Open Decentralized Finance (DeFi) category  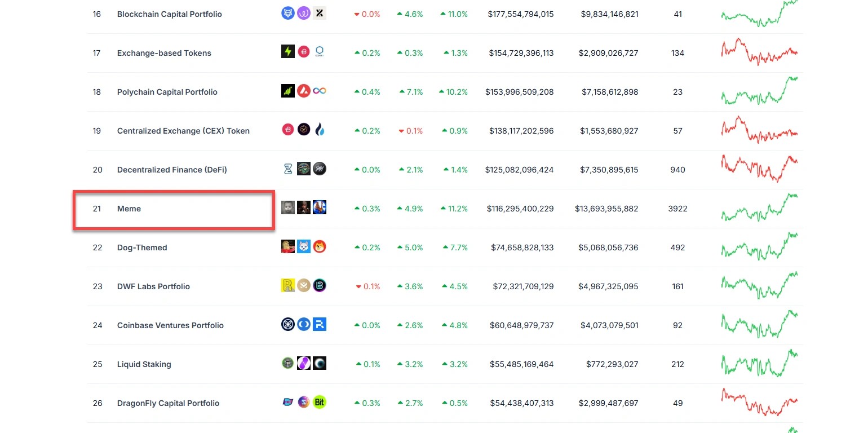[172, 170]
